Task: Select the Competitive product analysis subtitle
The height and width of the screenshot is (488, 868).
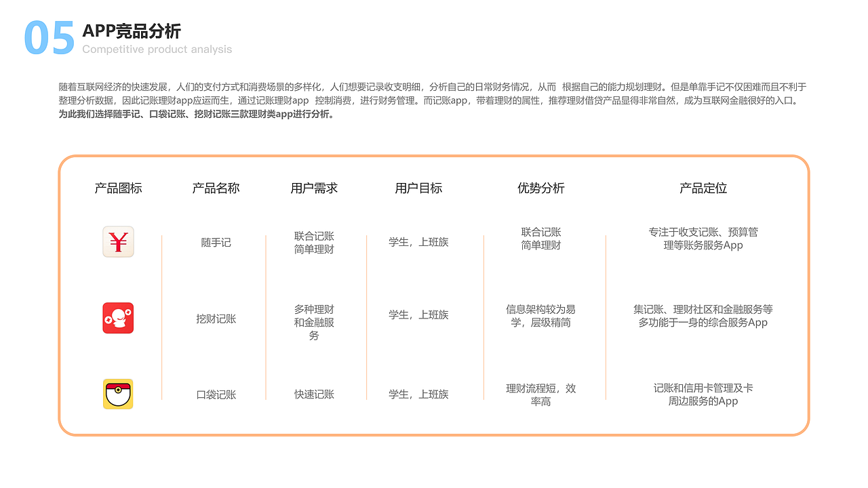Action: [156, 49]
